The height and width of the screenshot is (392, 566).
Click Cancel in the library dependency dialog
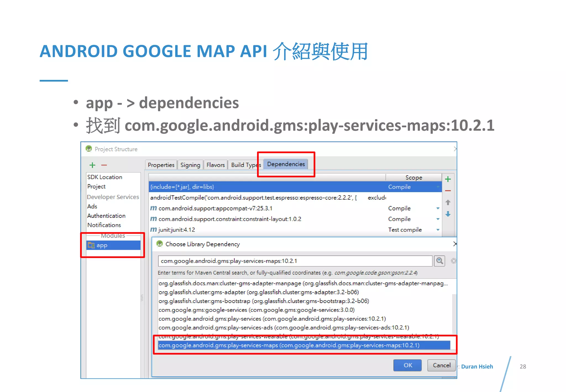pos(442,365)
